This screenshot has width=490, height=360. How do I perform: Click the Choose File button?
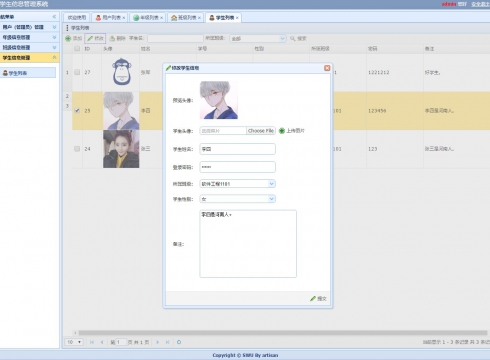(261, 131)
